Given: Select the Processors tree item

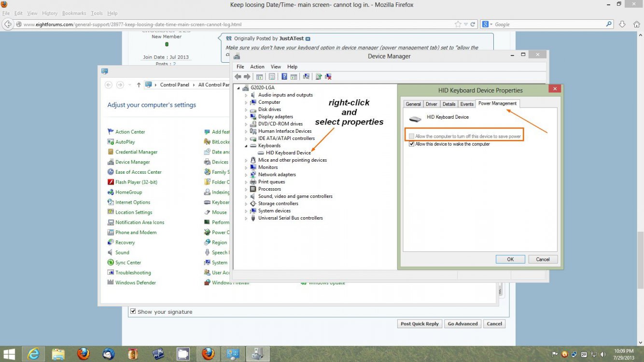Looking at the screenshot, I should (269, 189).
